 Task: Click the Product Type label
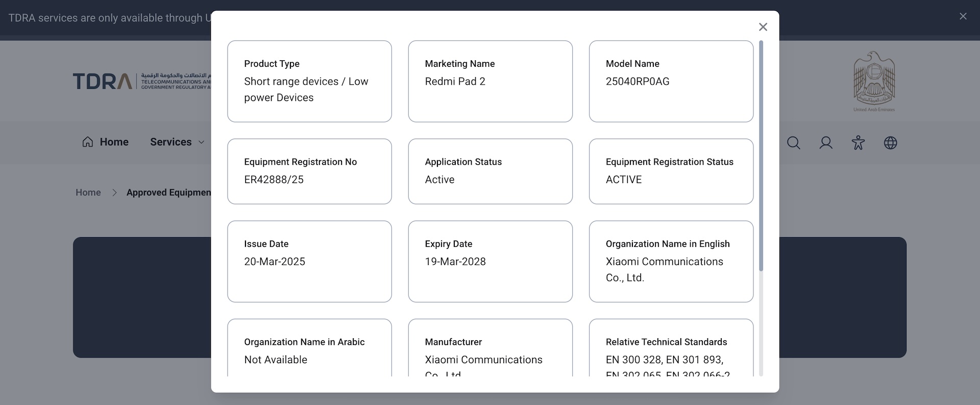tap(272, 64)
